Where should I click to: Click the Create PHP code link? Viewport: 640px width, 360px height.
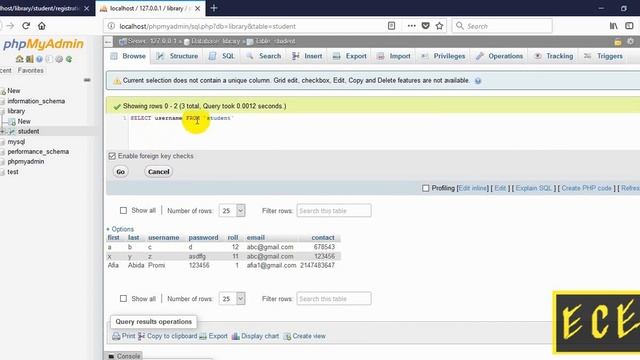[587, 188]
